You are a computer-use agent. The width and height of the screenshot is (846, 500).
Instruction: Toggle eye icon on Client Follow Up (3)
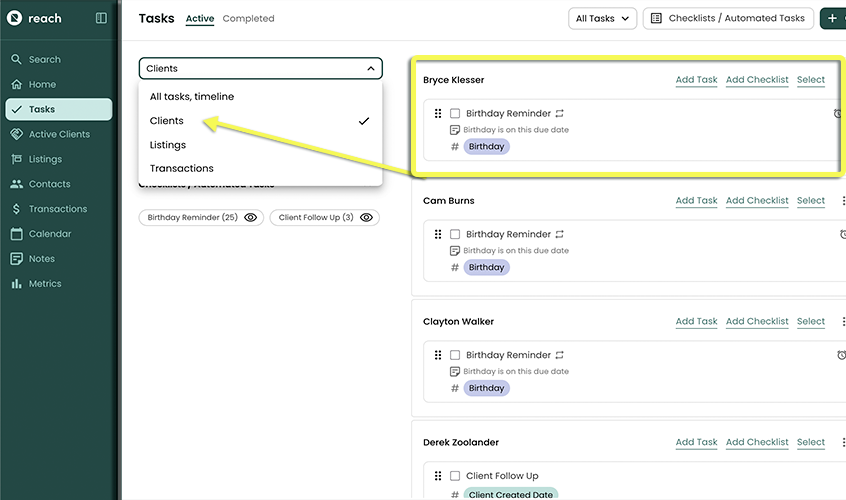click(367, 217)
